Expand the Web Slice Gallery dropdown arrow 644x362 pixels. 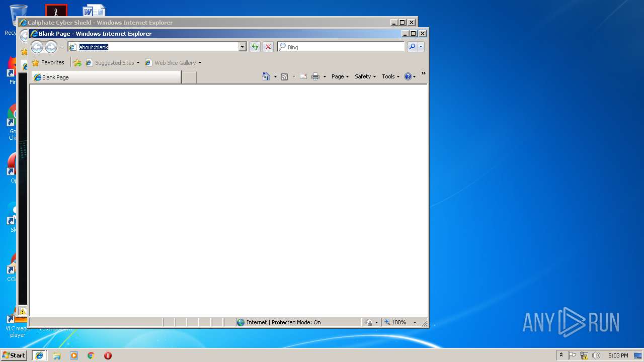tap(200, 63)
